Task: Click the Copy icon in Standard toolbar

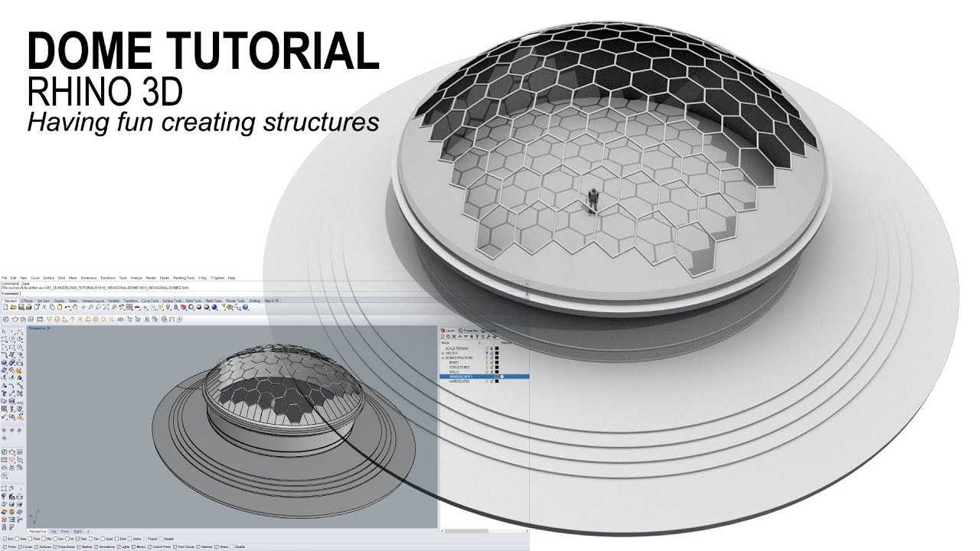Action: [x=52, y=307]
